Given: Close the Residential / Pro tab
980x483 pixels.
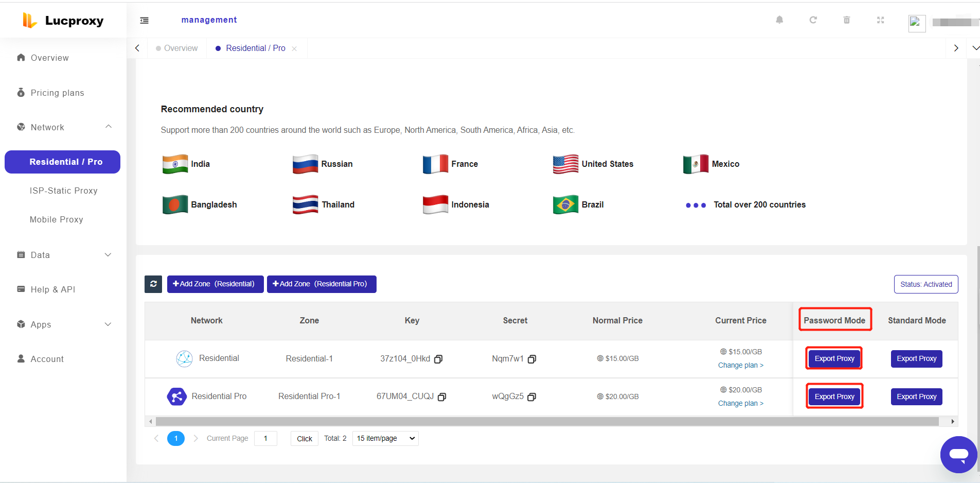Looking at the screenshot, I should 294,48.
